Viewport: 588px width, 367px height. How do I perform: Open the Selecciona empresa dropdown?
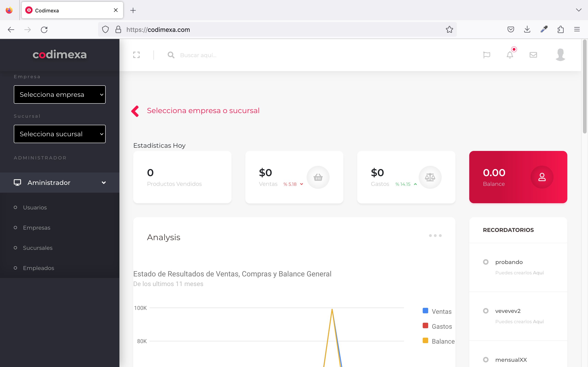[x=59, y=95]
